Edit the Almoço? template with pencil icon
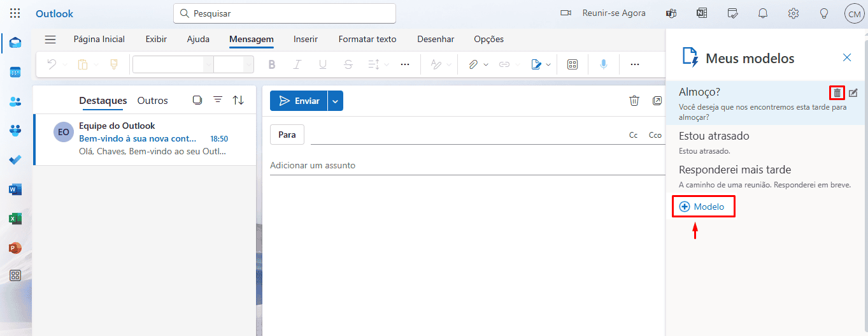 (x=853, y=93)
